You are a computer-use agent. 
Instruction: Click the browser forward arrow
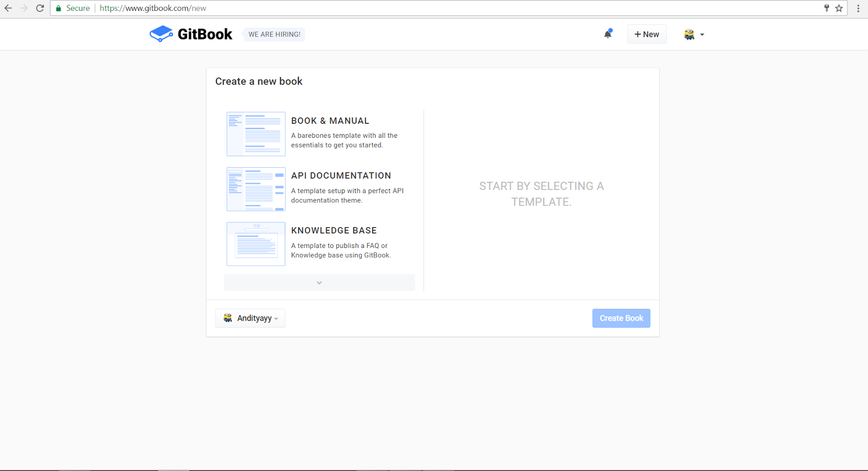tap(24, 8)
